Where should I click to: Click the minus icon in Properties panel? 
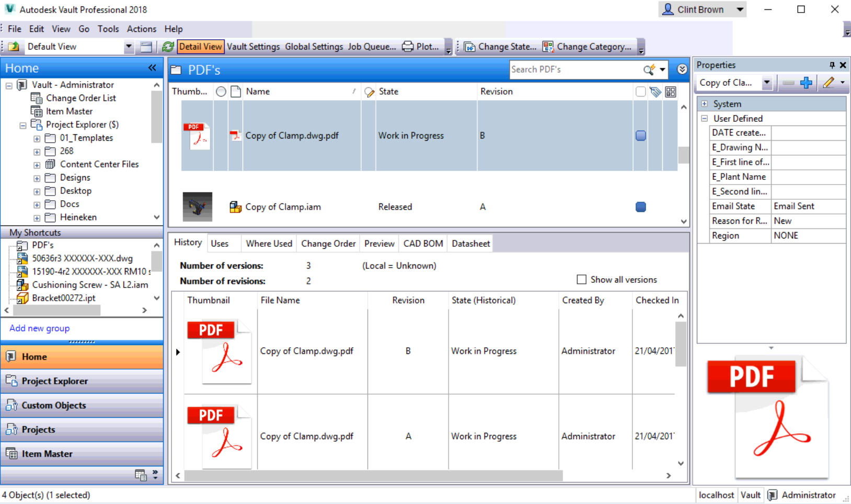tap(788, 83)
